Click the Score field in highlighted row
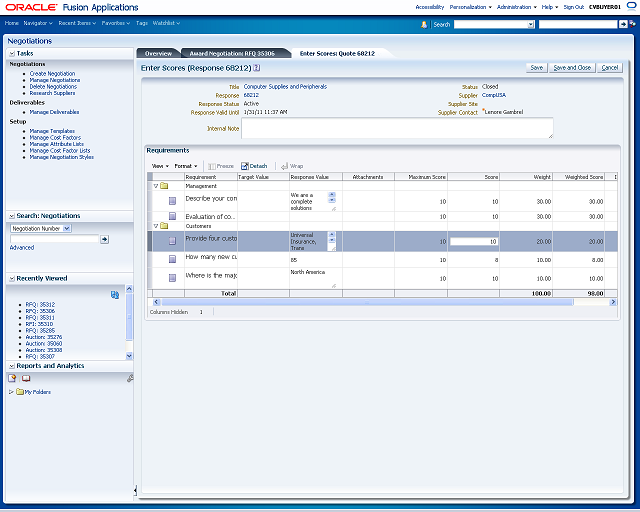The width and height of the screenshot is (640, 512). pos(473,242)
